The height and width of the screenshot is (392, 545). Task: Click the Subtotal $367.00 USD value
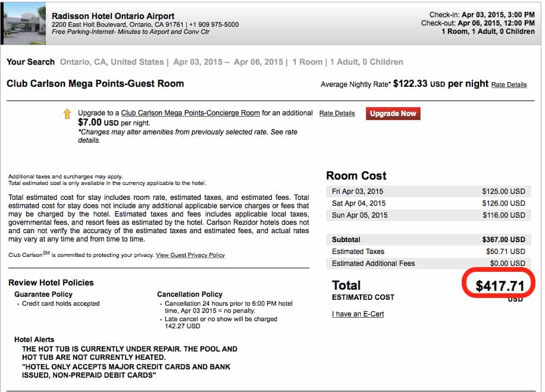coord(503,240)
